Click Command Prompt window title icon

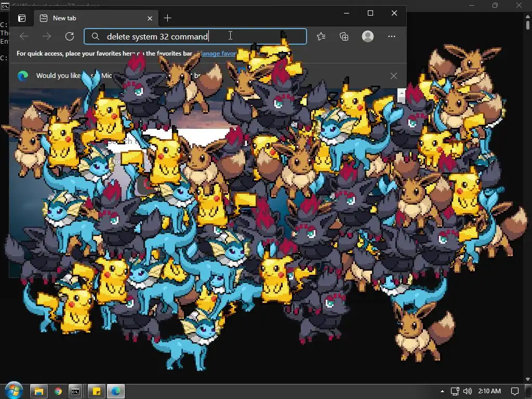tap(5, 6)
